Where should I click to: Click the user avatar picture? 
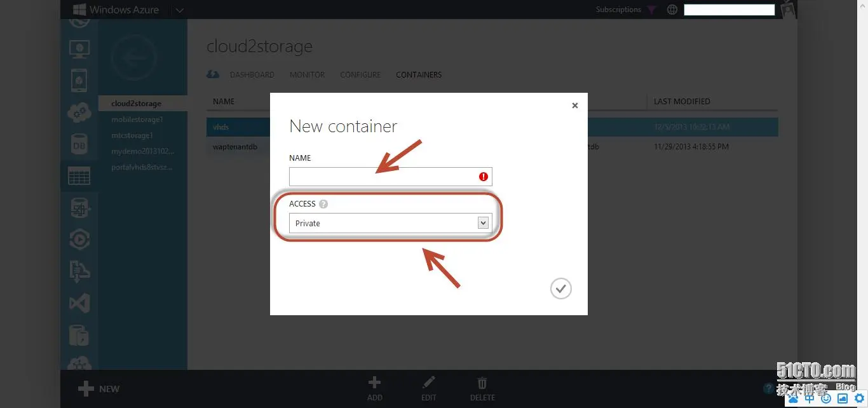pyautogui.click(x=789, y=9)
